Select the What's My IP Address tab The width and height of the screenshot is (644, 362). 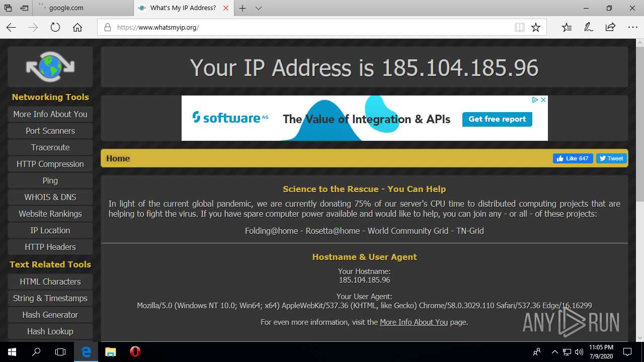coord(184,8)
